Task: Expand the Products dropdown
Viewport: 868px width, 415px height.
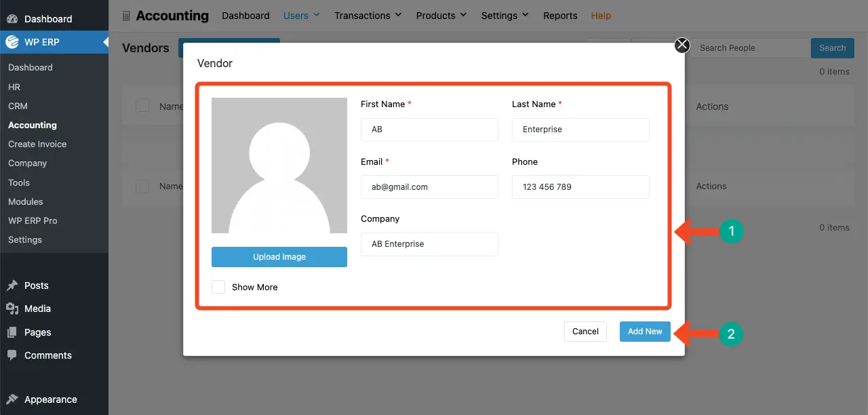Action: (x=441, y=16)
